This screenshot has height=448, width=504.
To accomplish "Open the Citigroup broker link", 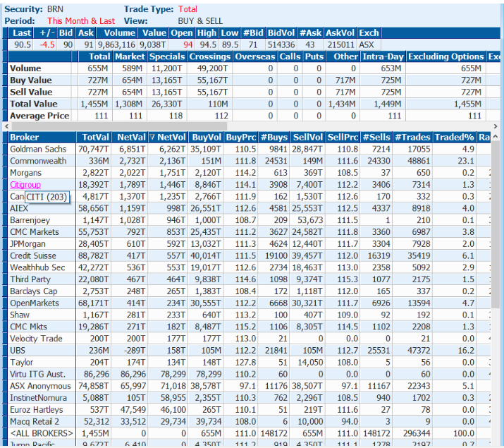I will [25, 184].
